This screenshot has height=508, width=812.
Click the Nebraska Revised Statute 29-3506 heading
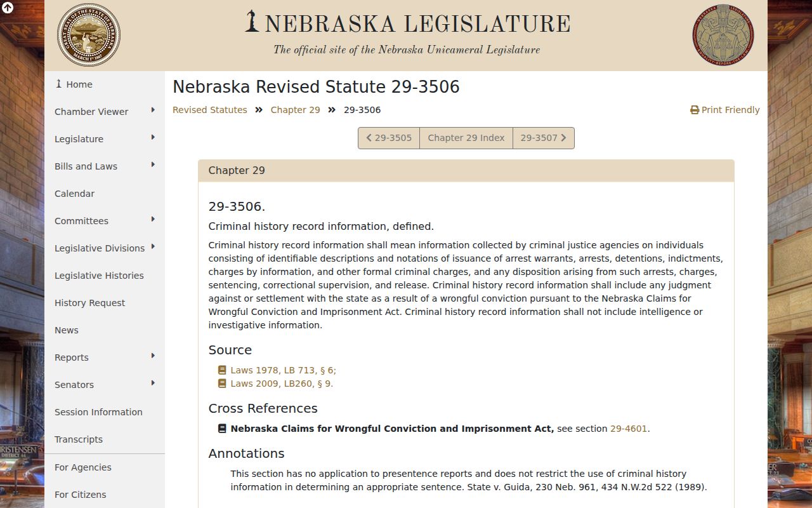[316, 87]
